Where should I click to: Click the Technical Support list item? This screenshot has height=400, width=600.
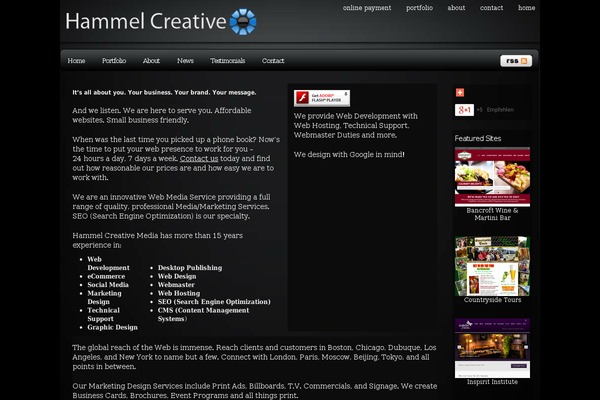point(103,314)
